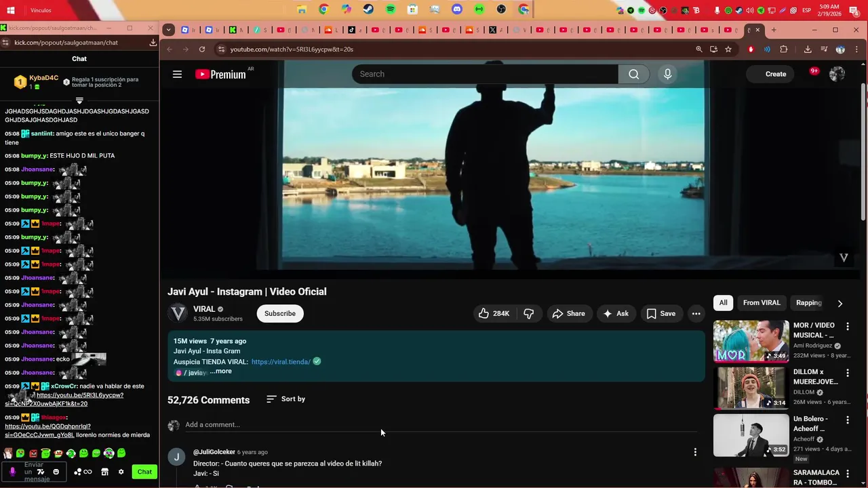
Task: Bookmark this page with the star icon
Action: pos(728,49)
